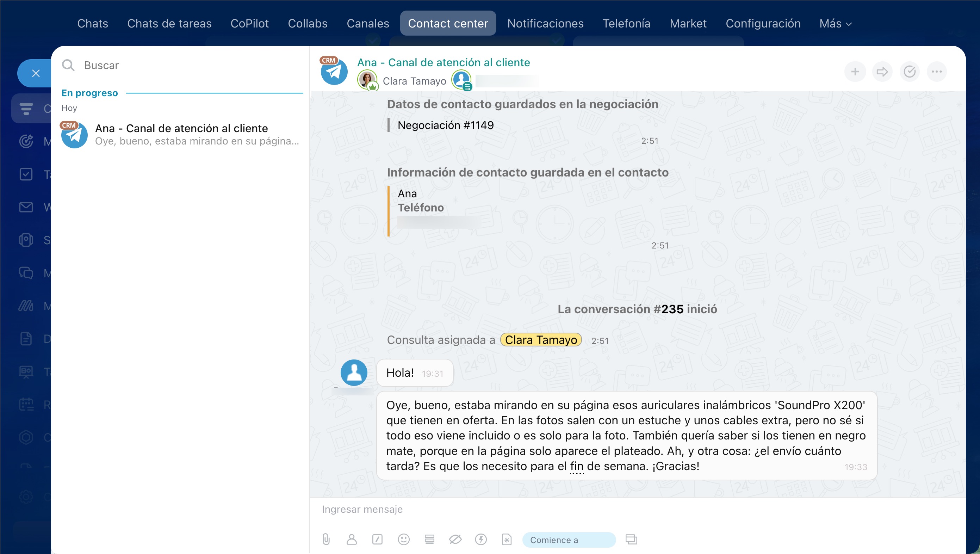The height and width of the screenshot is (554, 980).
Task: Click the paperclip attach file icon
Action: (x=326, y=539)
